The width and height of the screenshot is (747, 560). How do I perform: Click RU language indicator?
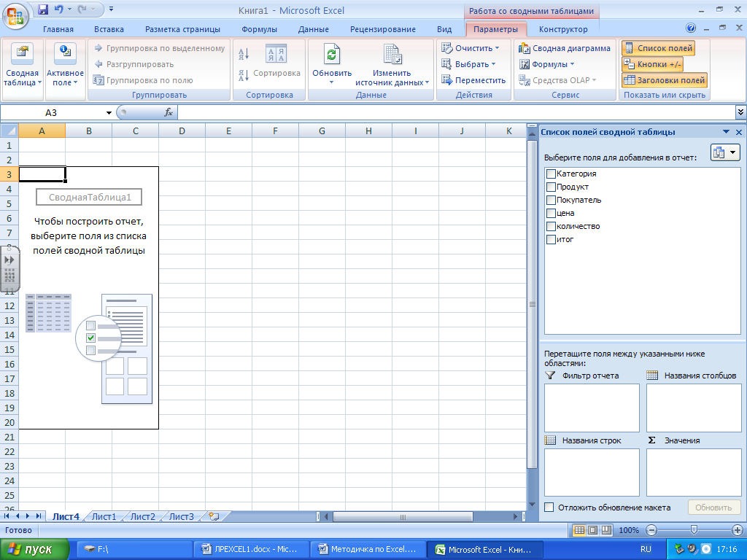tap(646, 550)
